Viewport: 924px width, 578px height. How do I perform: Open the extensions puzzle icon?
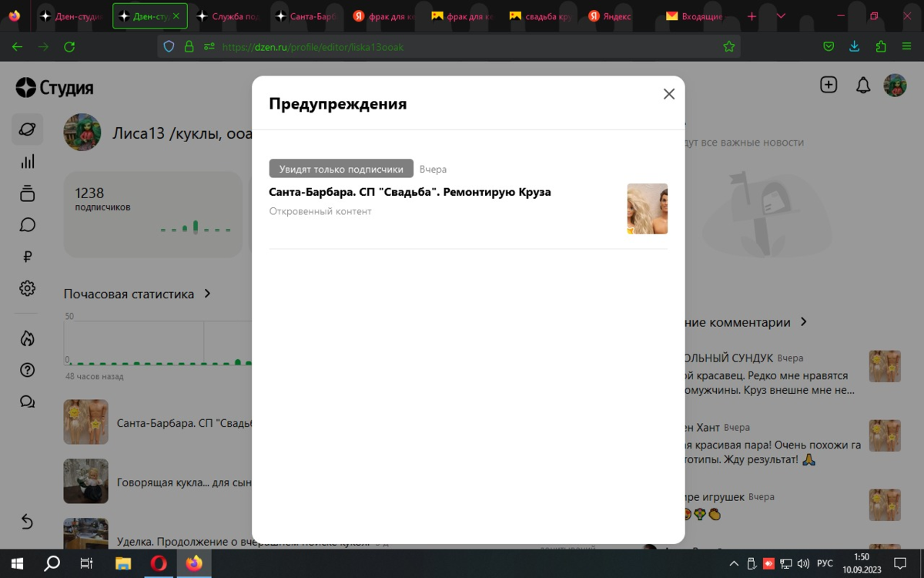click(x=881, y=47)
